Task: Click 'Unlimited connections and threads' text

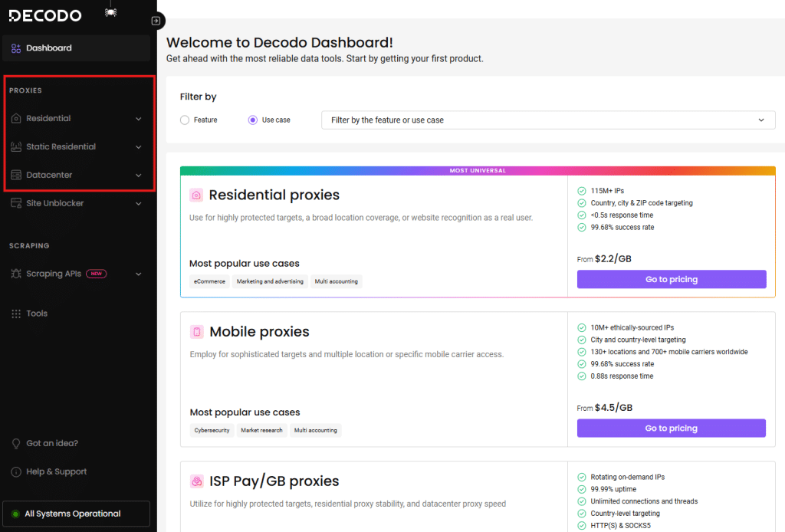Action: 644,501
